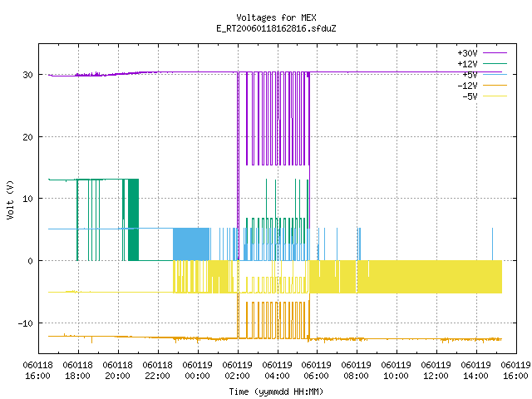532x399 pixels.
Task: Click the solid blue +5V block before 00:00
Action: pyautogui.click(x=191, y=244)
